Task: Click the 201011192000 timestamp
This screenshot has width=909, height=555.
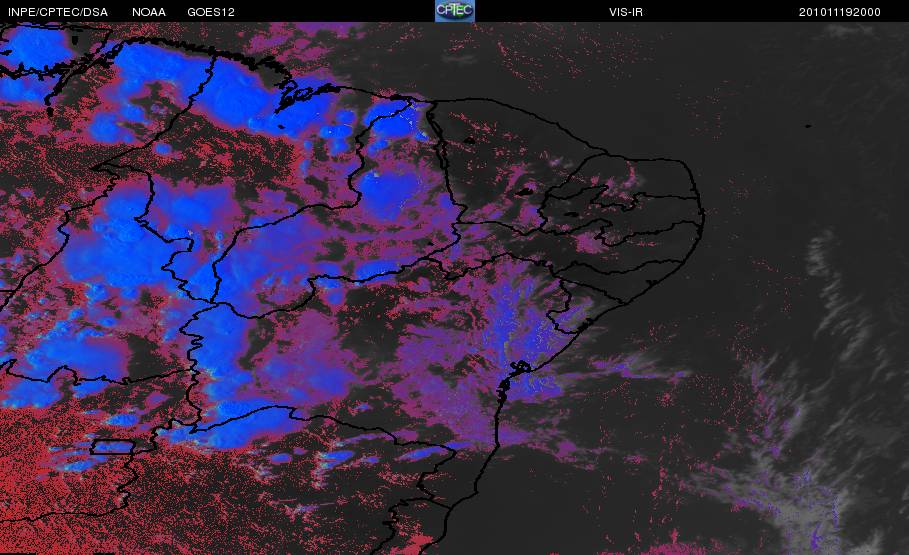Action: click(839, 12)
